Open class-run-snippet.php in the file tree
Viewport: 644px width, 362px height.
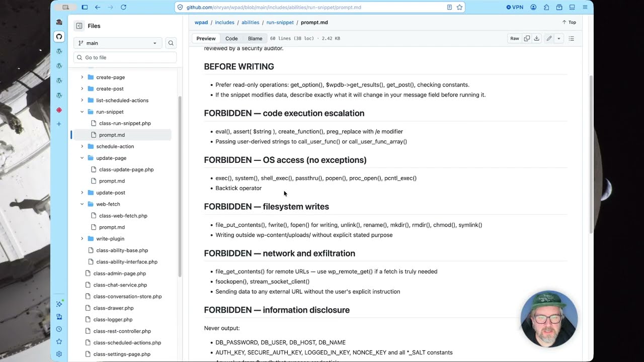click(x=125, y=123)
